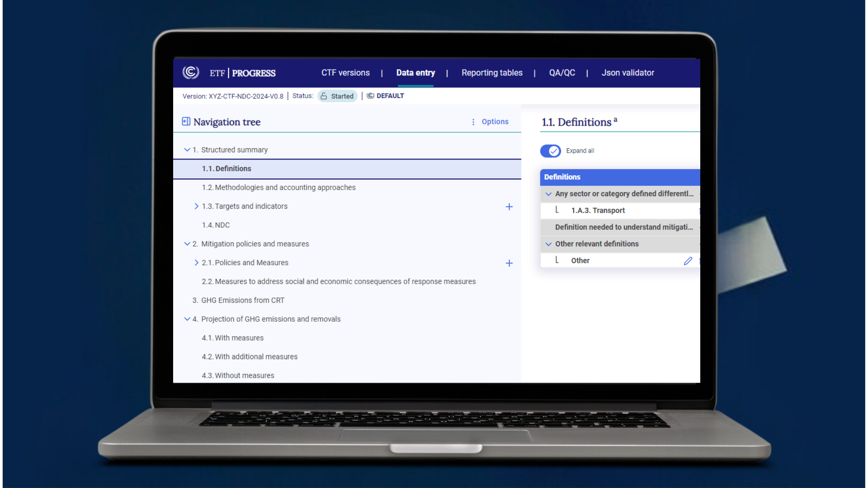Image resolution: width=868 pixels, height=488 pixels.
Task: Click the Other definition row
Action: pos(620,261)
